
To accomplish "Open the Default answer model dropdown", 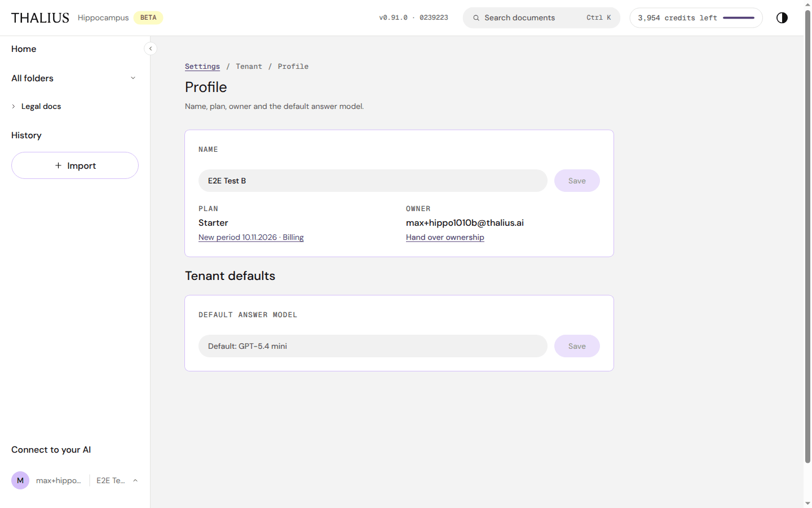I will coord(373,346).
